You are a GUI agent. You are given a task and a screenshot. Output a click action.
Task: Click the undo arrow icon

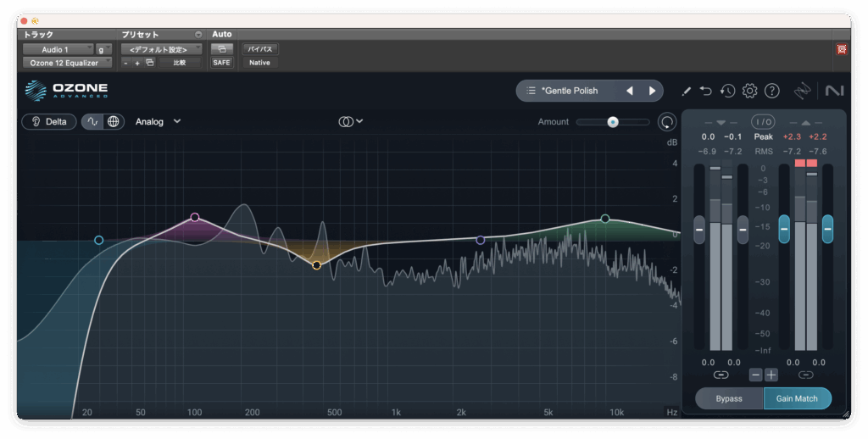pyautogui.click(x=706, y=91)
